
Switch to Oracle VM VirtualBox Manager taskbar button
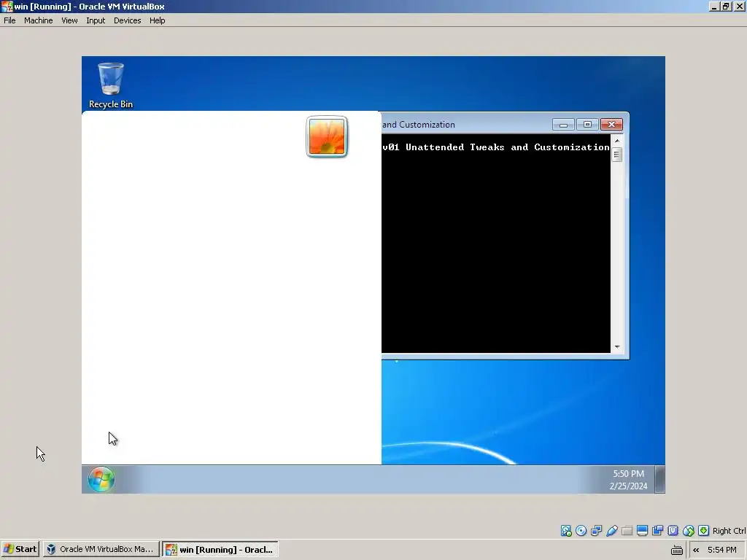(101, 549)
